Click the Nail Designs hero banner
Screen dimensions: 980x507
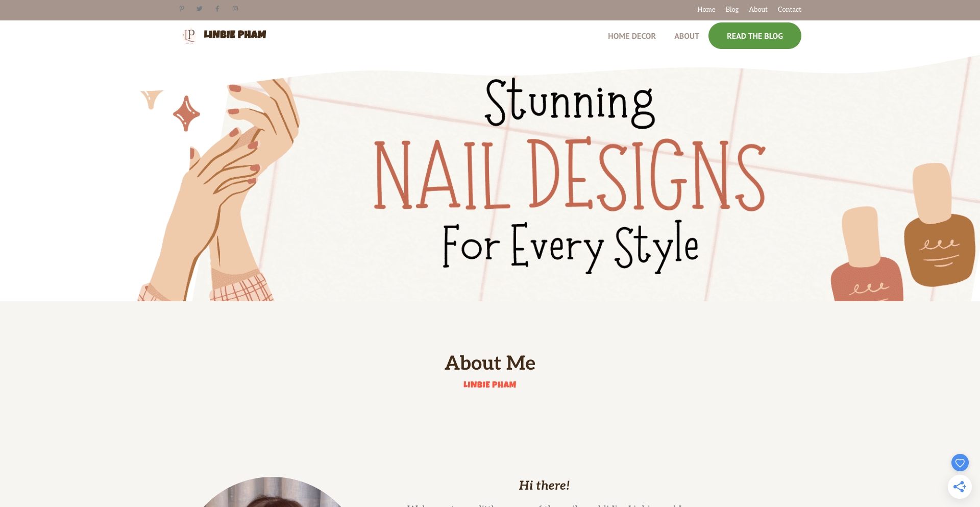[559, 179]
